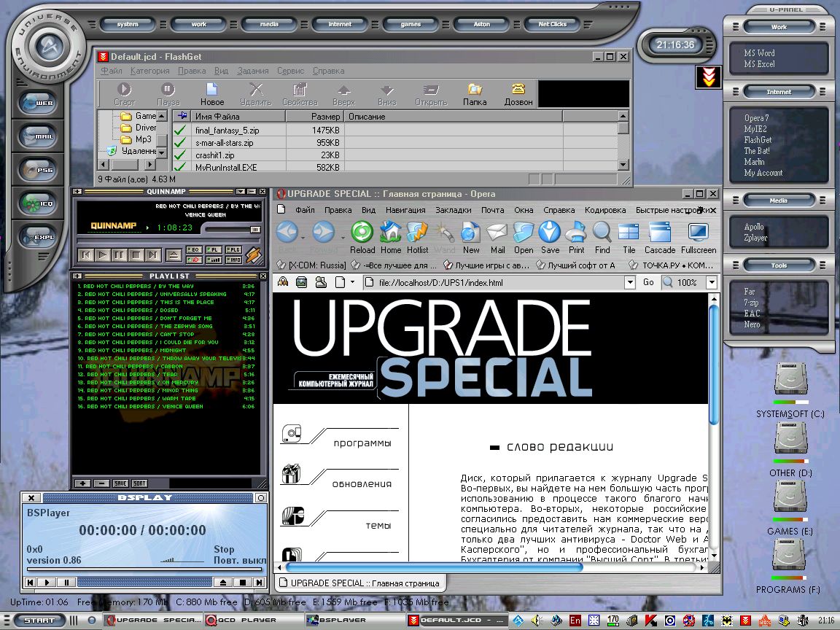
Task: Click the Go button beside address bar
Action: point(648,282)
